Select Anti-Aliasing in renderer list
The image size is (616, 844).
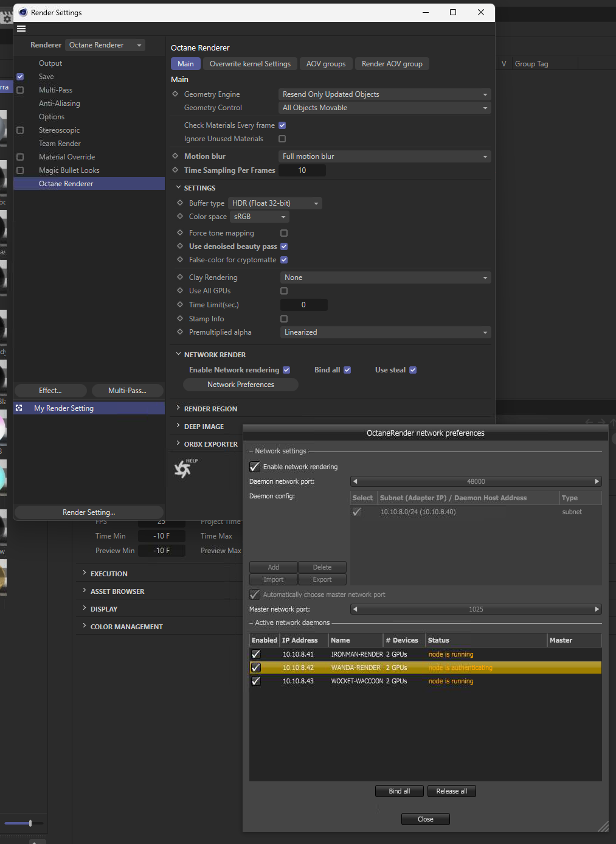60,103
